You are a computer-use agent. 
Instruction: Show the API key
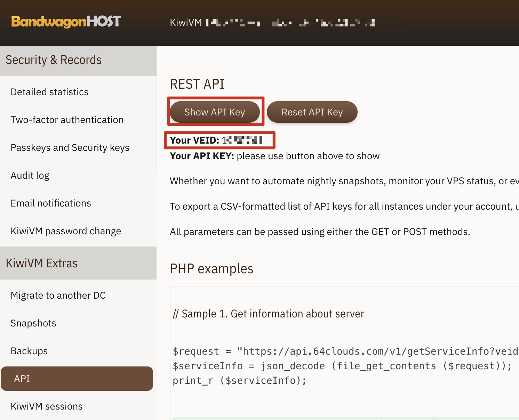click(x=215, y=112)
